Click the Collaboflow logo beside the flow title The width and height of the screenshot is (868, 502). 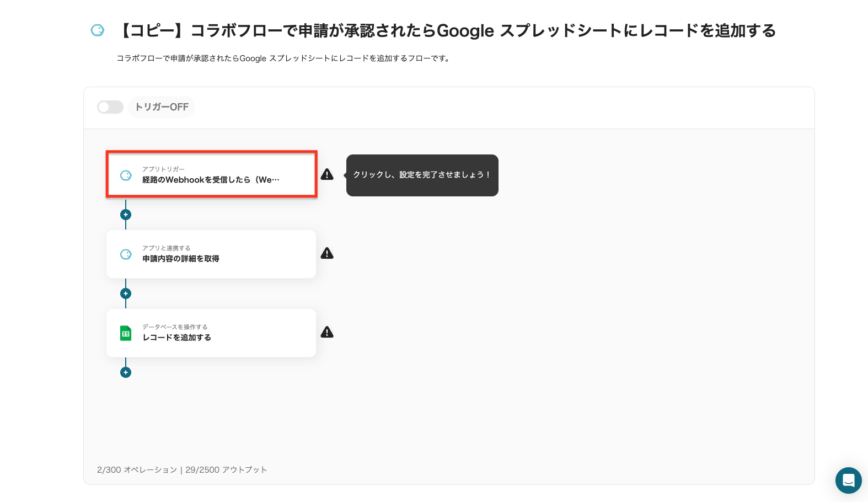coord(98,30)
